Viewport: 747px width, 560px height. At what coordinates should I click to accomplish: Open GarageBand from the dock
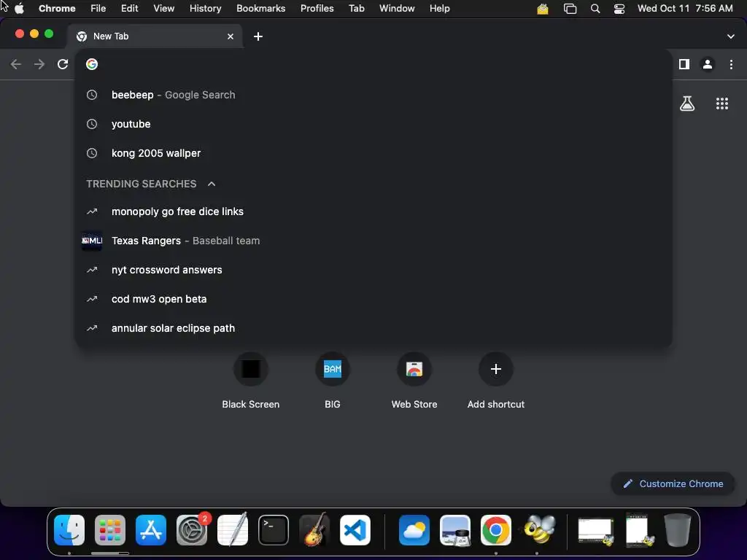314,530
